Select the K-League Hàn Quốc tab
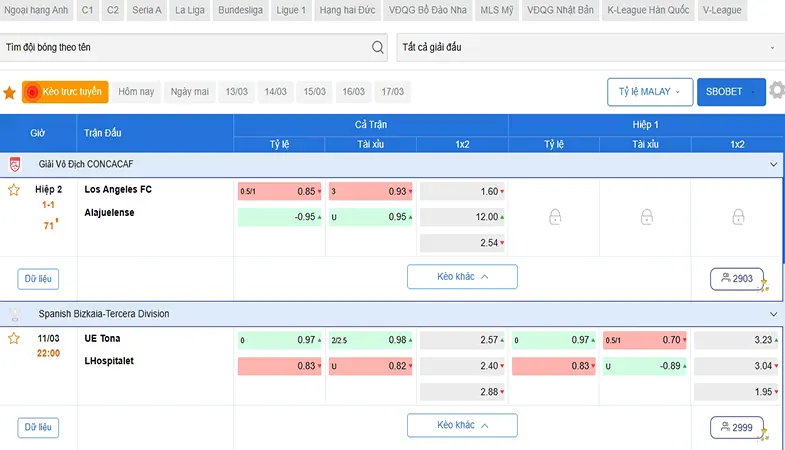Image resolution: width=785 pixels, height=450 pixels. pos(648,10)
